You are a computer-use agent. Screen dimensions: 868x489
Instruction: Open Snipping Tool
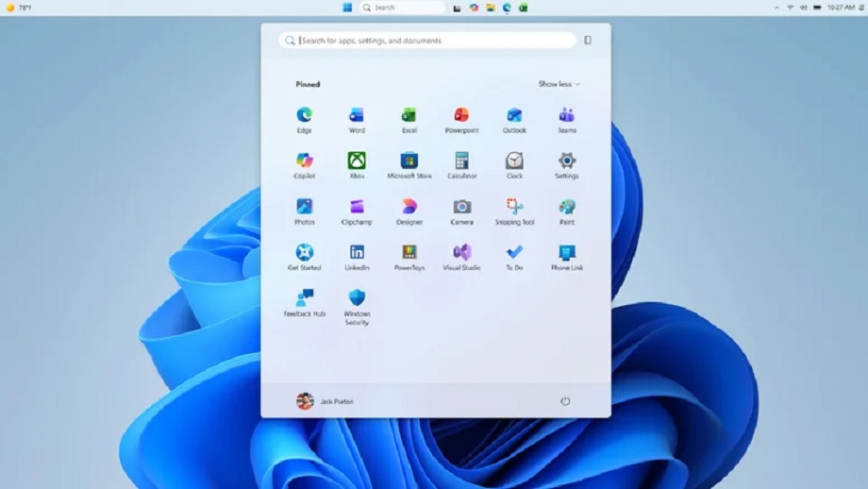coord(514,211)
